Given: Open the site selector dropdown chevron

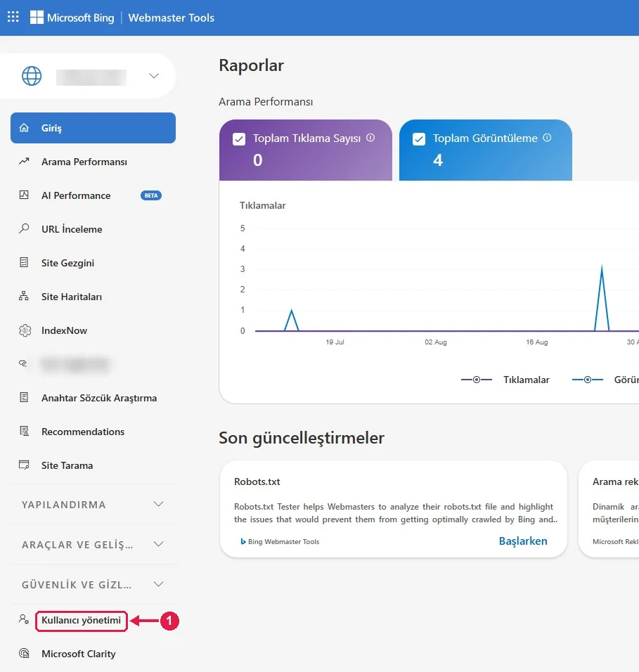Looking at the screenshot, I should [154, 76].
